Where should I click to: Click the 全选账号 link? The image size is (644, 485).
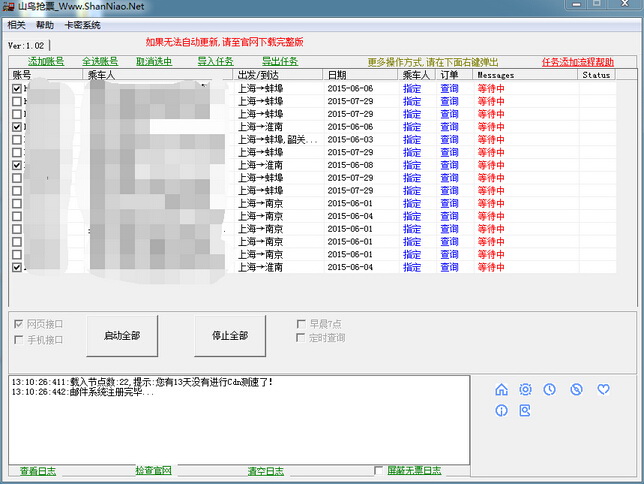tap(100, 62)
